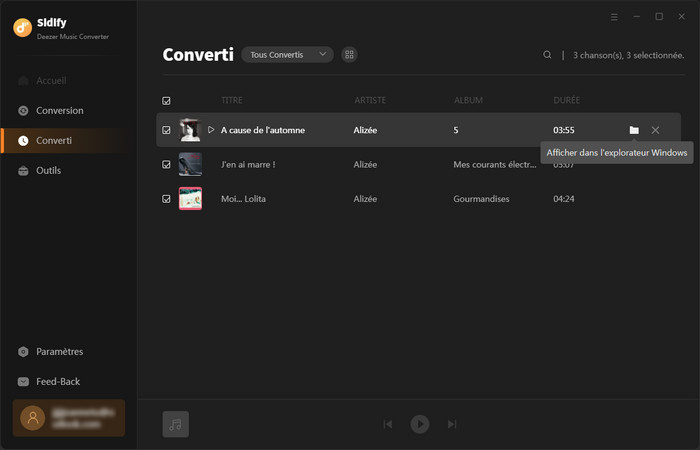
Task: Remove 'A cause de l'automne' with X icon
Action: [x=655, y=130]
